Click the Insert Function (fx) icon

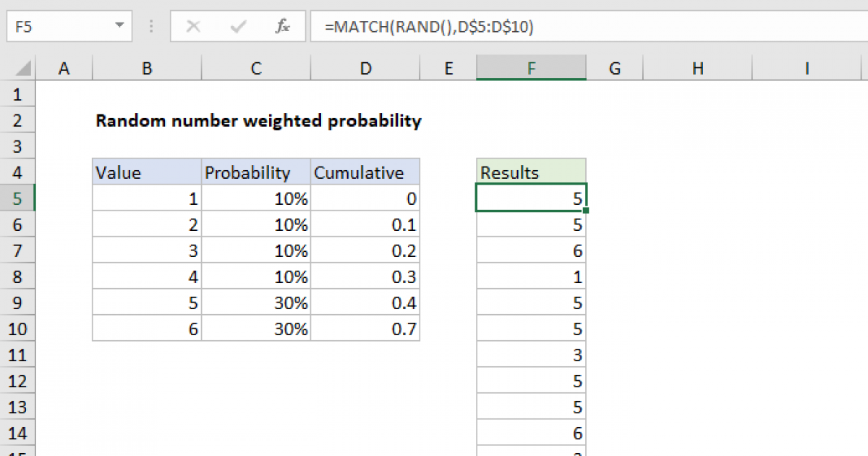(282, 26)
